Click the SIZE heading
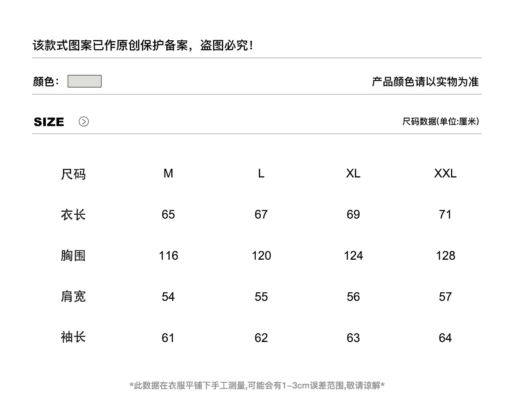This screenshot has height=420, width=514. (49, 122)
